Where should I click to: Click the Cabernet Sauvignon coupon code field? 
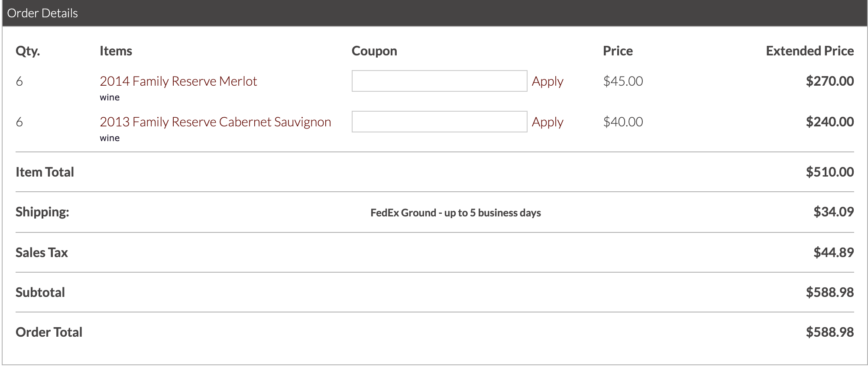pyautogui.click(x=439, y=122)
